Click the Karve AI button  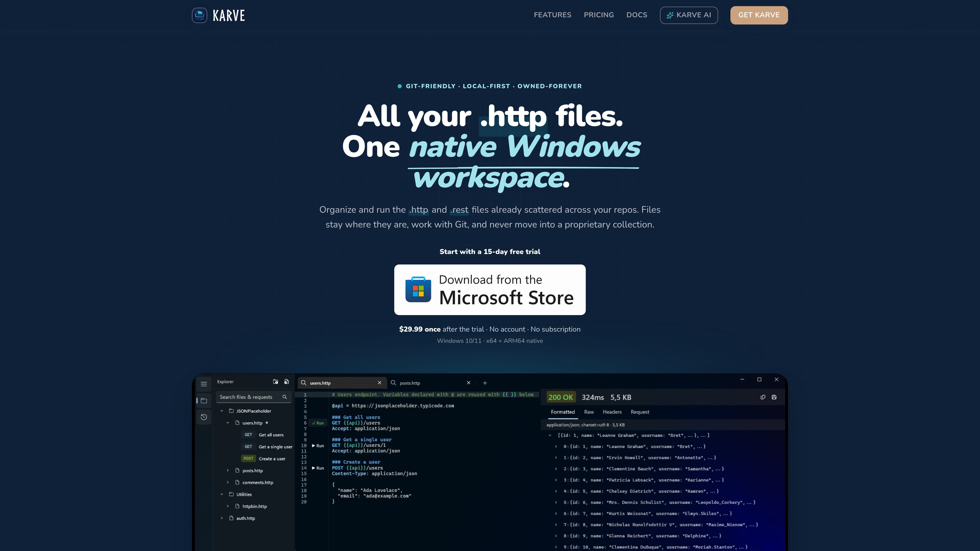tap(689, 15)
